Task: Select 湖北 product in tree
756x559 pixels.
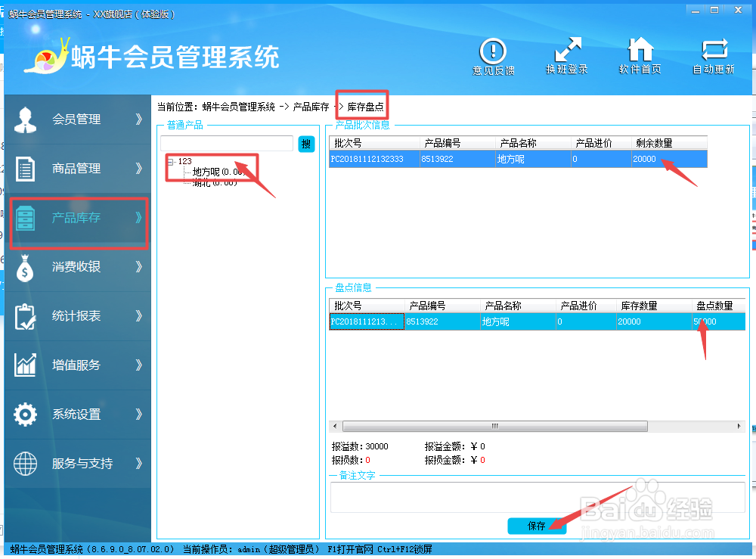Action: click(215, 183)
